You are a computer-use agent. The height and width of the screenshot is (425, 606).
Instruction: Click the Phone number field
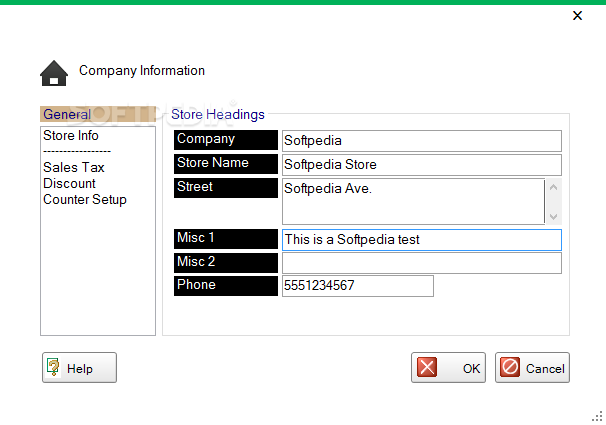(358, 286)
